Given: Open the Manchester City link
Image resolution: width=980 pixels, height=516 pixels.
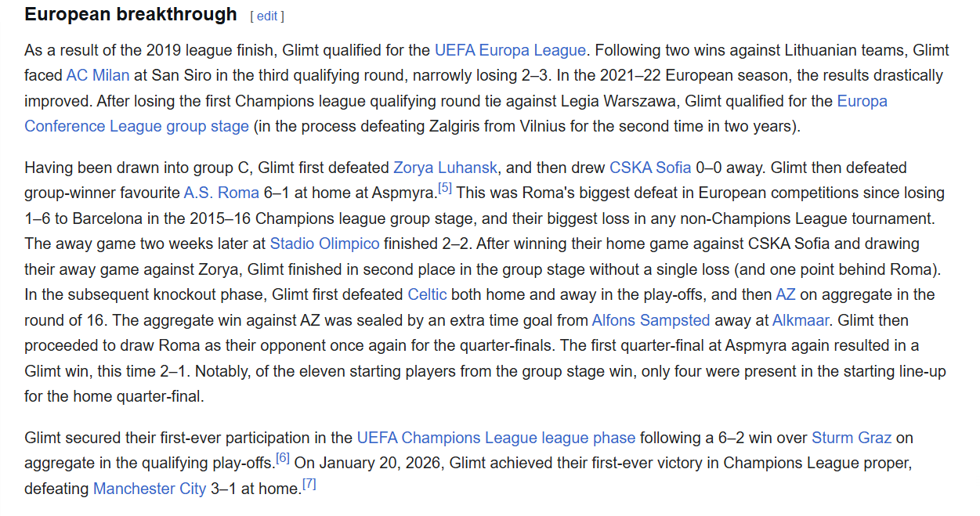Looking at the screenshot, I should 150,489.
